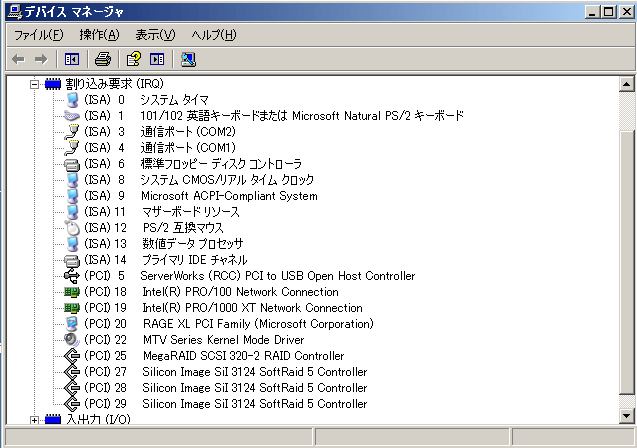This screenshot has width=637, height=448.
Task: Click the Forward arrow toolbar button
Action: [41, 60]
